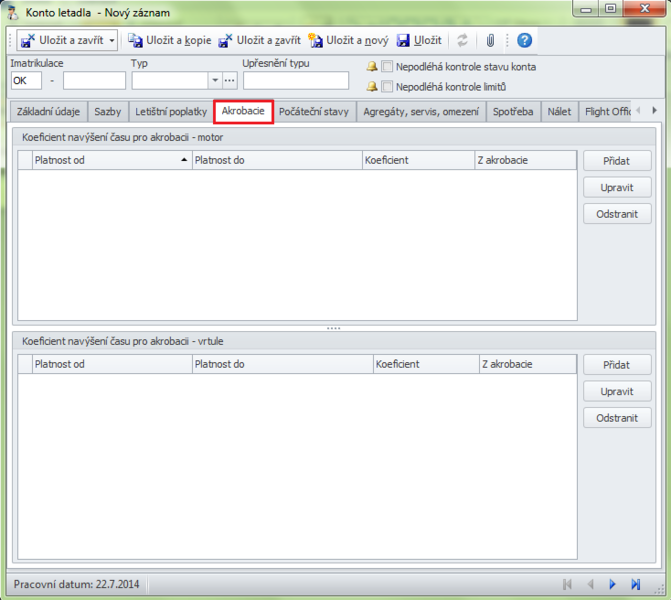Open help with the question mark icon
671x600 pixels.
[524, 41]
